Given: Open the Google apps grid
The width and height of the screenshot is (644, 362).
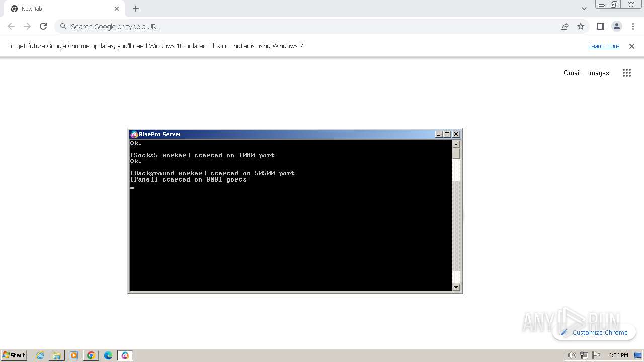Looking at the screenshot, I should (x=626, y=73).
